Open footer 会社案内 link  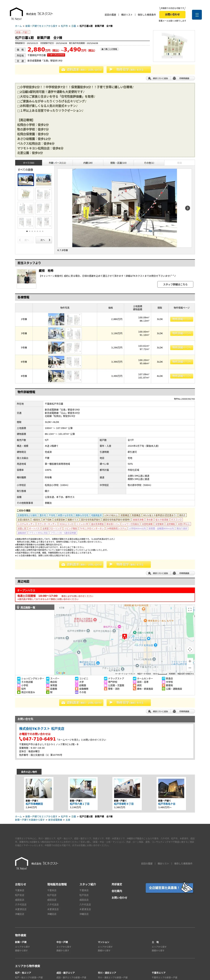click(x=117, y=891)
